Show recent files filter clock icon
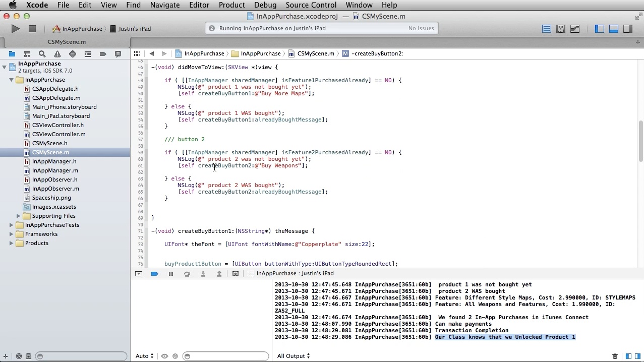The image size is (644, 362). 19,356
